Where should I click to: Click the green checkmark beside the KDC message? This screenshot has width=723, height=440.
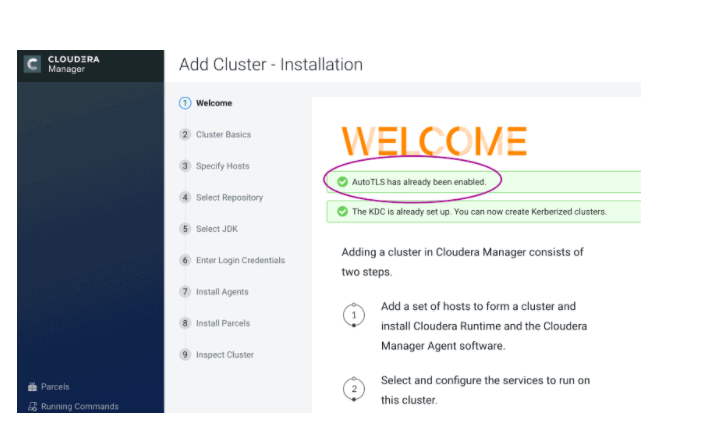pos(342,212)
